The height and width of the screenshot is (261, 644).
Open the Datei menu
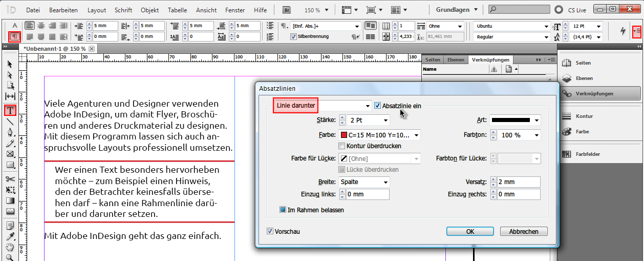[x=33, y=10]
